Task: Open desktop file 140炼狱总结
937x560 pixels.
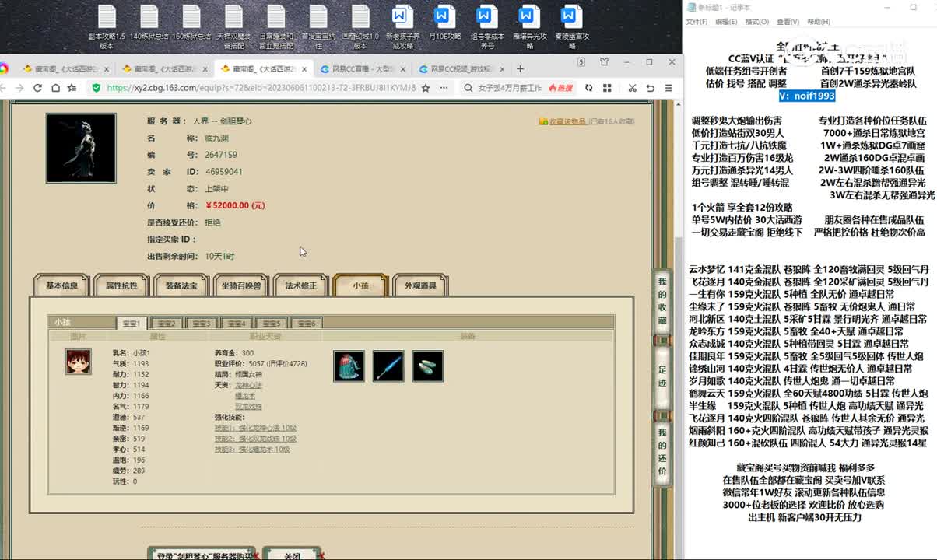Action: pos(149,23)
